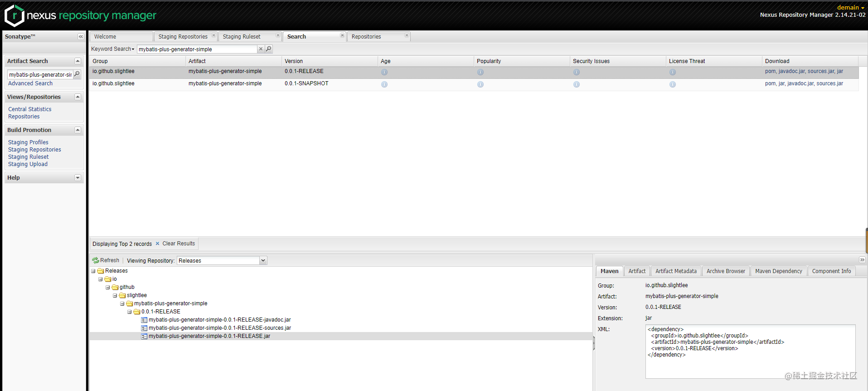Screen dimensions: 868x391
Task: Focus the sidebar Artifact Search input
Action: [x=40, y=74]
